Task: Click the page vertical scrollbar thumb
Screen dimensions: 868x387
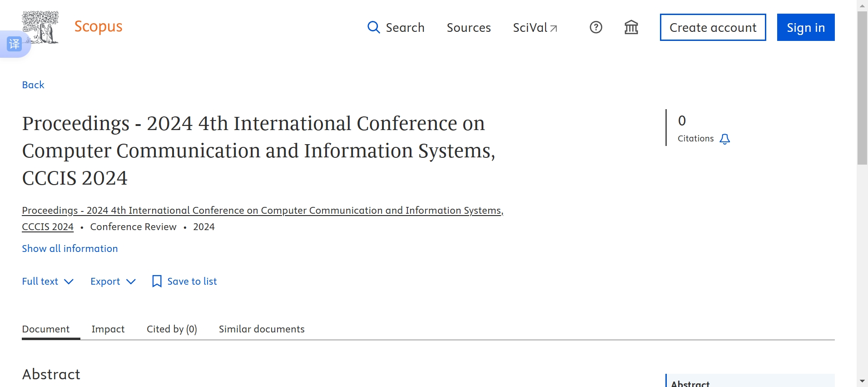Action: 862,86
